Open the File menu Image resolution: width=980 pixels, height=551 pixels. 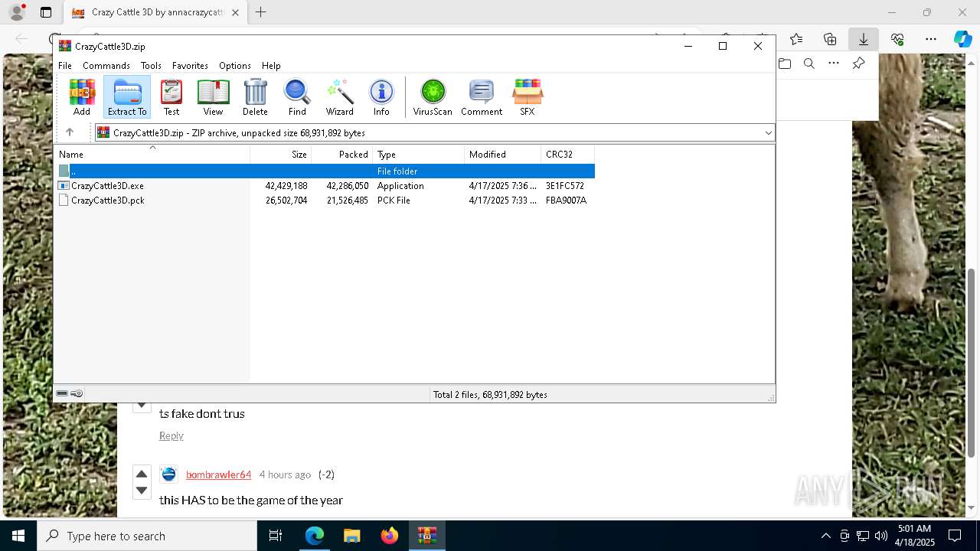(65, 66)
